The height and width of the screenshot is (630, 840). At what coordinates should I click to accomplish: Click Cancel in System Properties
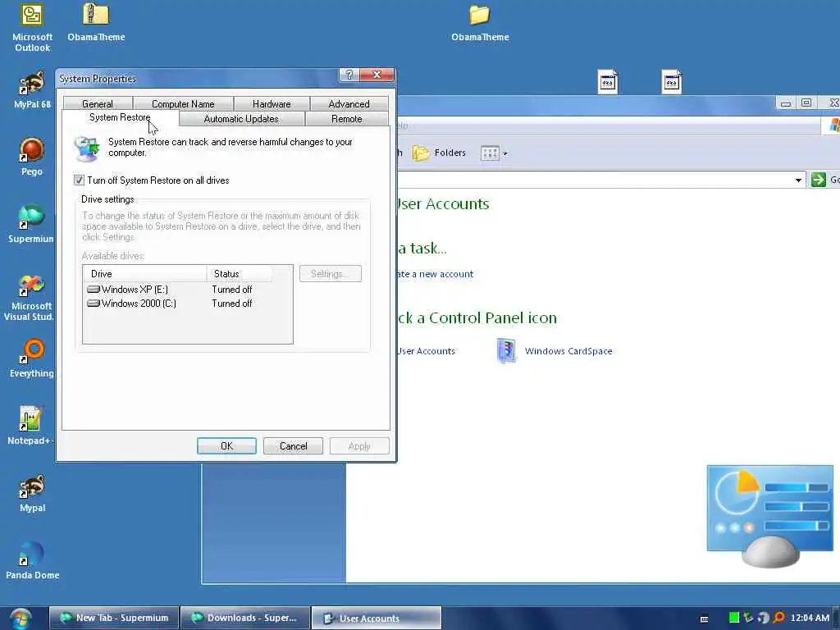(x=293, y=445)
